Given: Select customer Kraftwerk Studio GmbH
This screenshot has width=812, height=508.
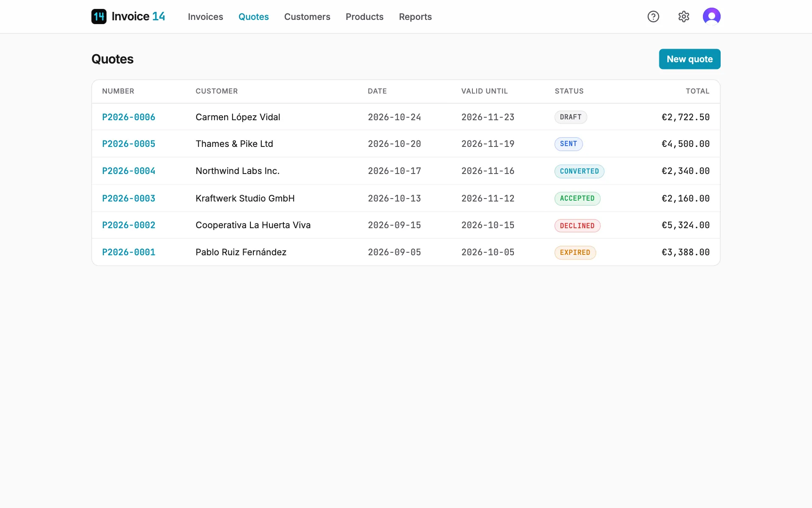Looking at the screenshot, I should tap(245, 198).
